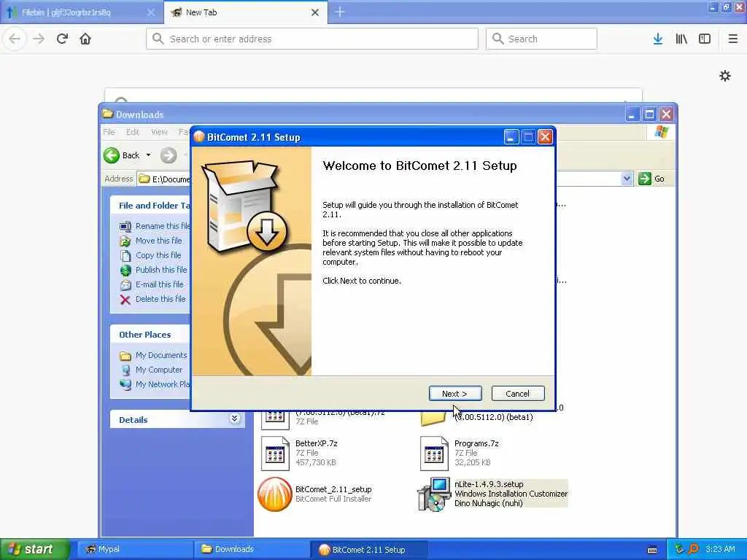747x560 pixels.
Task: Expand the Details panel chevron
Action: pos(234,419)
